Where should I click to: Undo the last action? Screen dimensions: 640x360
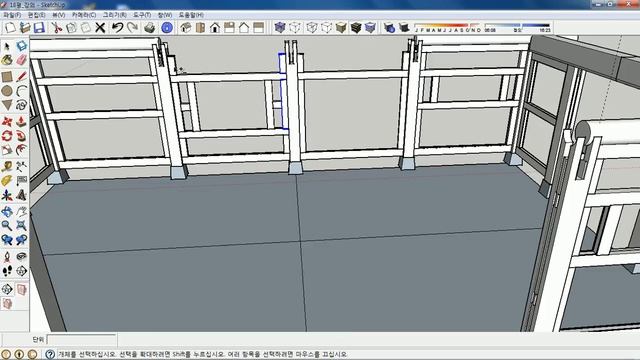[x=118, y=28]
